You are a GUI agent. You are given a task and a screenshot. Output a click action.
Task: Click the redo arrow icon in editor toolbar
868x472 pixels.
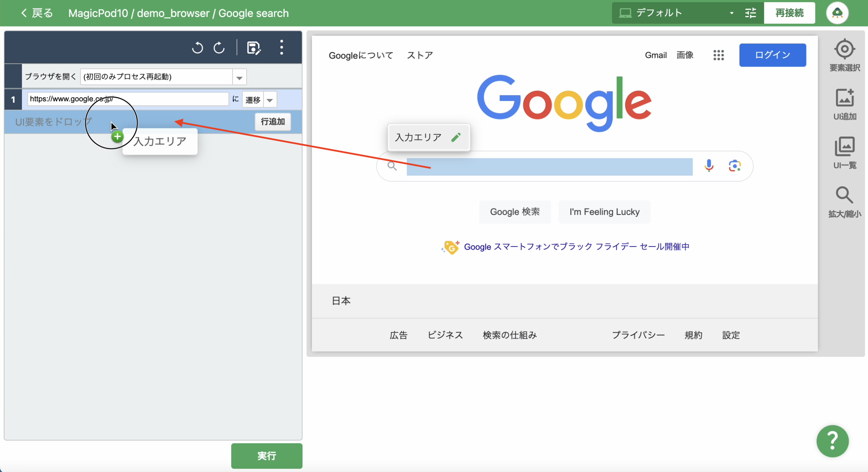click(219, 47)
